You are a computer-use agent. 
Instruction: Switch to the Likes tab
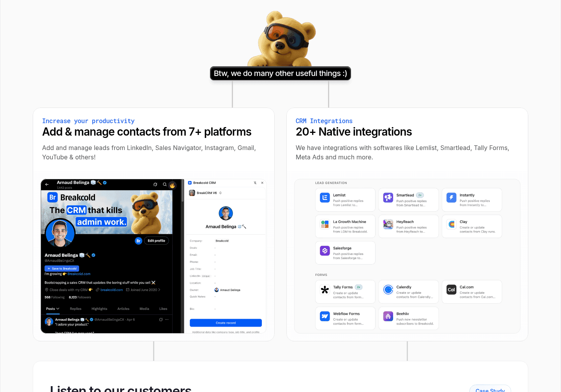163,309
